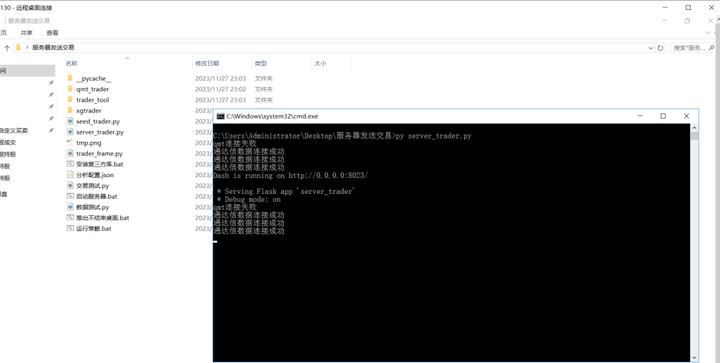
Task: Click the 'Serving Flask app' line in cmd
Action: (286, 191)
